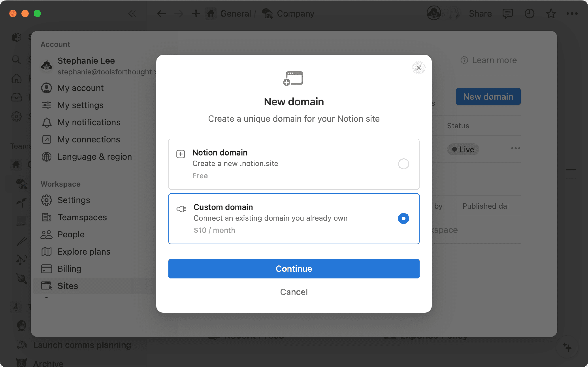Image resolution: width=588 pixels, height=367 pixels.
Task: Open Billing settings in sidebar
Action: tap(69, 269)
